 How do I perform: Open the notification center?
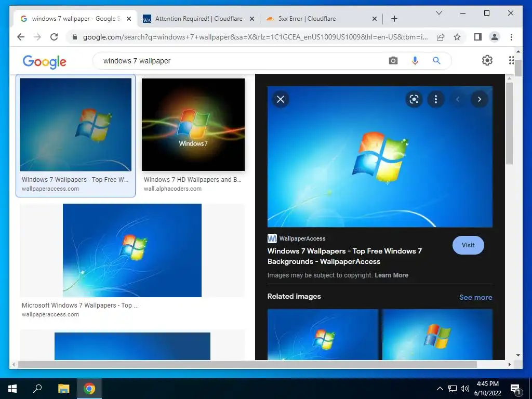[x=515, y=390]
